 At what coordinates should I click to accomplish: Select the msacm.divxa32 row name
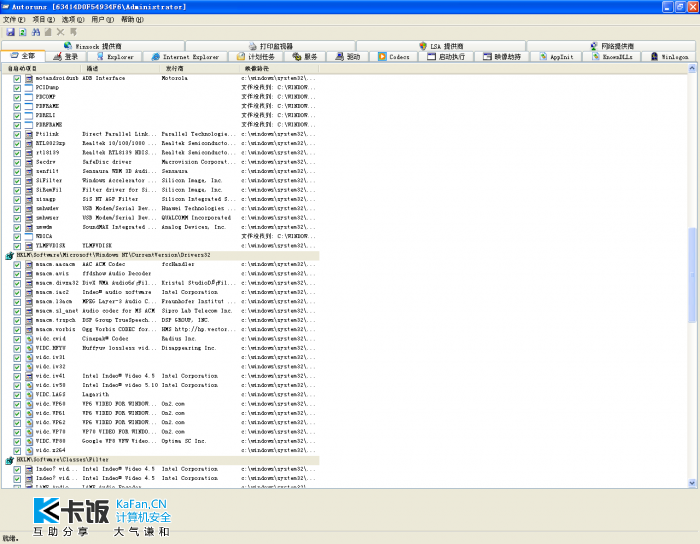pyautogui.click(x=57, y=283)
